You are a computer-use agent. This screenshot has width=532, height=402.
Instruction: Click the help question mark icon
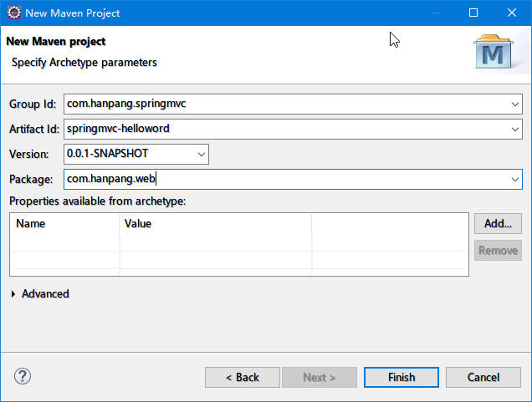point(23,376)
